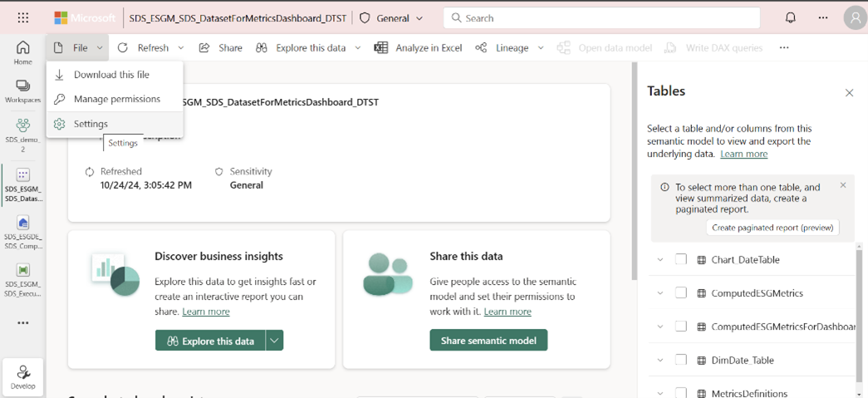This screenshot has height=398, width=868.
Task: Choose Download this file
Action: click(115, 74)
